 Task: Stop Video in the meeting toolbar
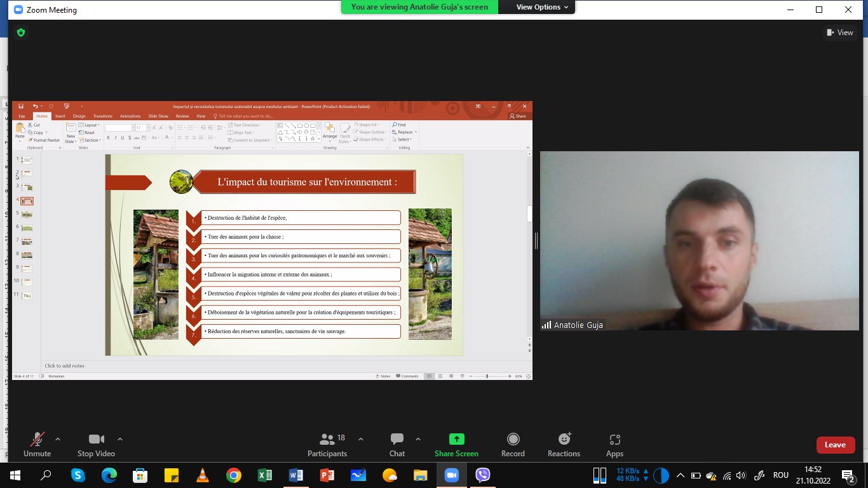[96, 444]
